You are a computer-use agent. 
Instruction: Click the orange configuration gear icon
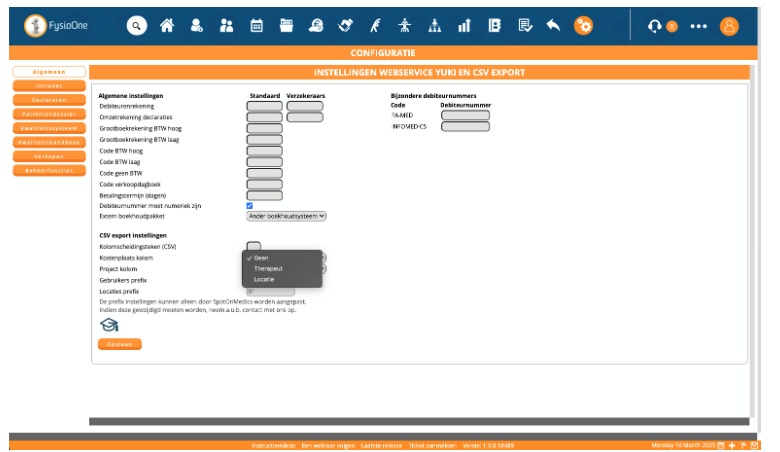(583, 26)
